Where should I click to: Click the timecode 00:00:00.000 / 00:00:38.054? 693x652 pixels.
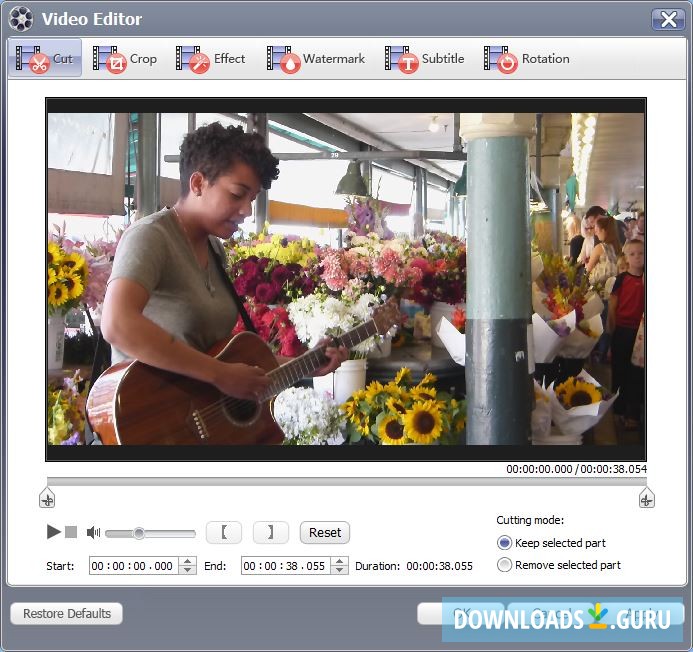tap(576, 469)
